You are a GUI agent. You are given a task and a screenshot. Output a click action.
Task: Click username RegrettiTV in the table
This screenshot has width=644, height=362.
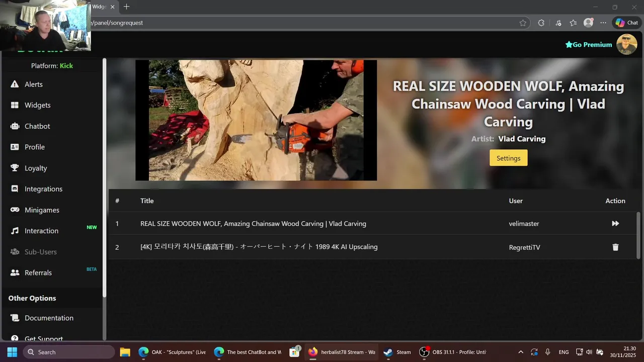coord(524,247)
